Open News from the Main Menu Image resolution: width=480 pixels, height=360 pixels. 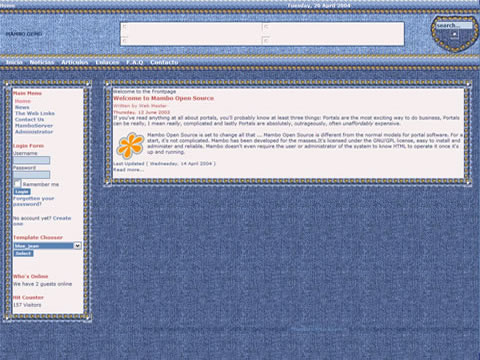point(22,107)
